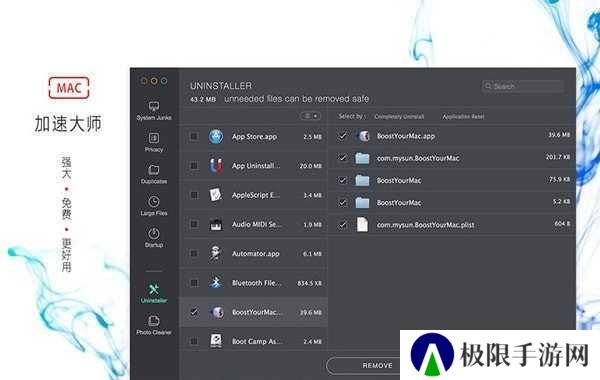
Task: Open the Privacy sidebar section
Action: click(x=154, y=142)
